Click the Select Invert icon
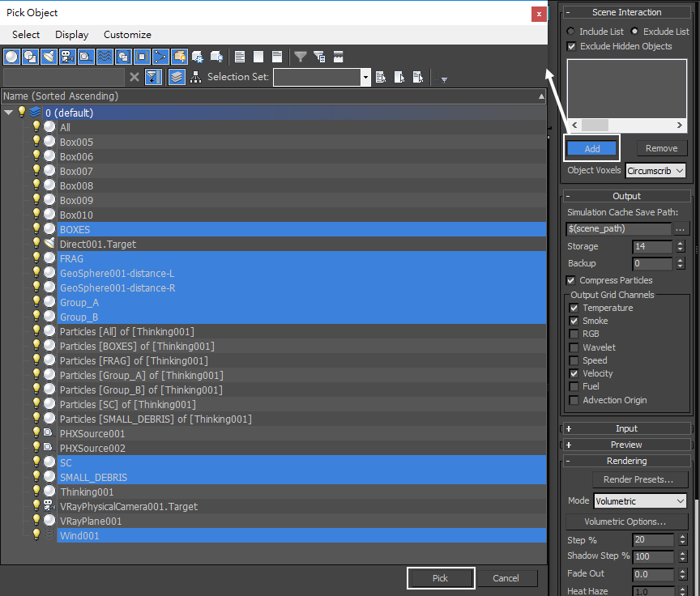This screenshot has height=596, width=700. [x=277, y=57]
